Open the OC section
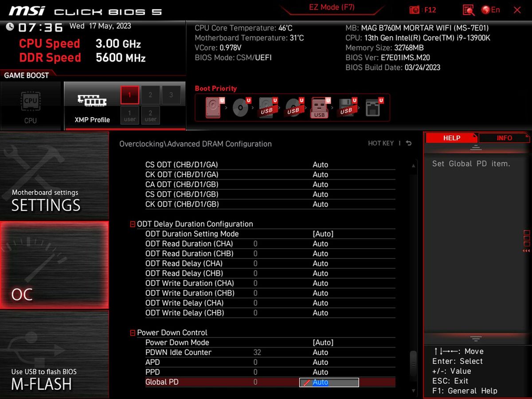Image resolution: width=532 pixels, height=399 pixels. pyautogui.click(x=54, y=265)
